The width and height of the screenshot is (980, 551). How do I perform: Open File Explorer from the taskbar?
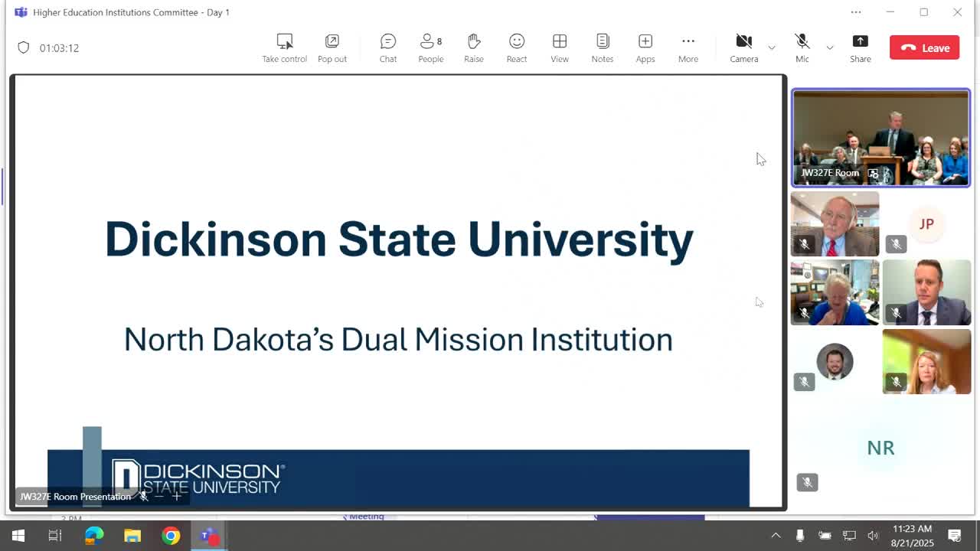(132, 536)
